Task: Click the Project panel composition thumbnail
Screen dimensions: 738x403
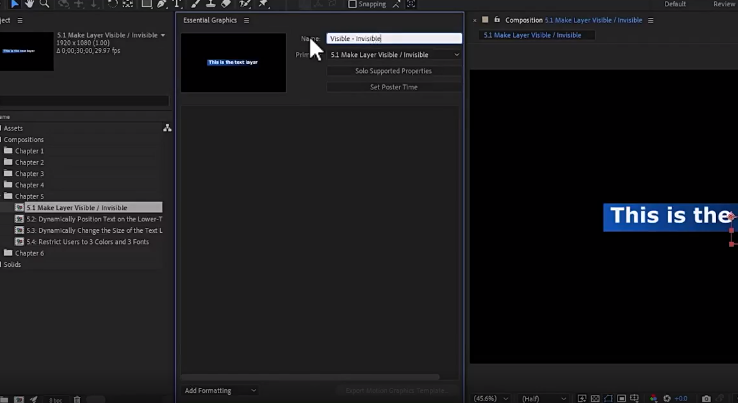Action: click(x=26, y=51)
